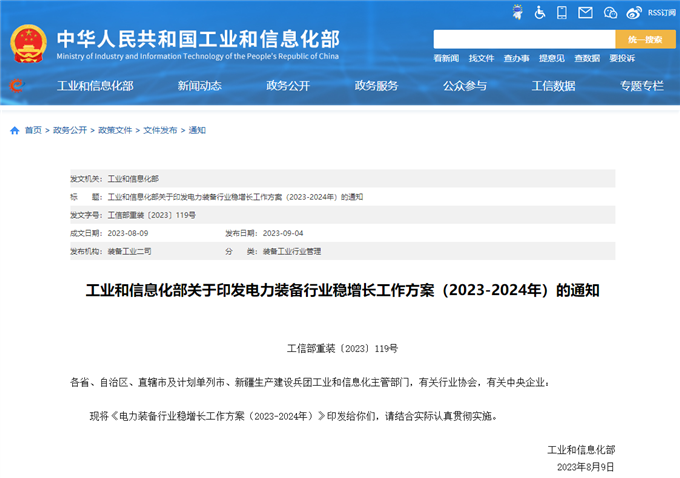The height and width of the screenshot is (478, 680).
Task: Go to 政策文件 in the breadcrumb
Action: pyautogui.click(x=115, y=130)
